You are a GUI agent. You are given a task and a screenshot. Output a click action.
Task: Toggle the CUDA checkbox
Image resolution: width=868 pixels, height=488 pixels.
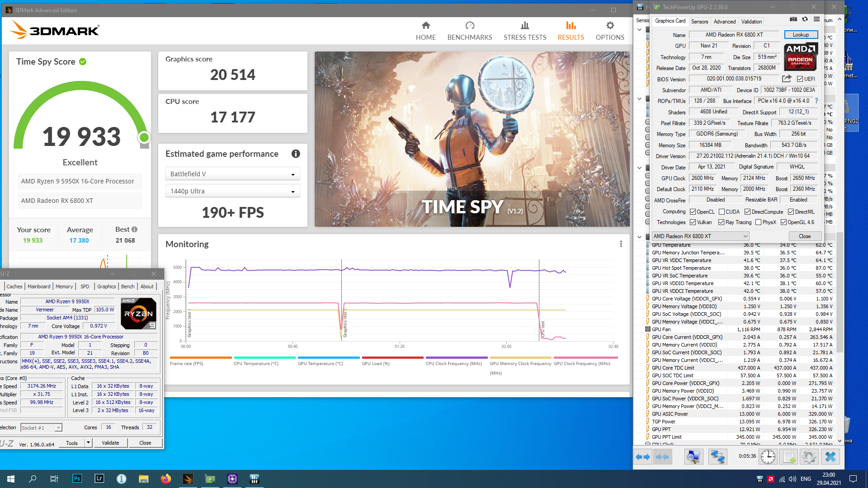click(722, 212)
